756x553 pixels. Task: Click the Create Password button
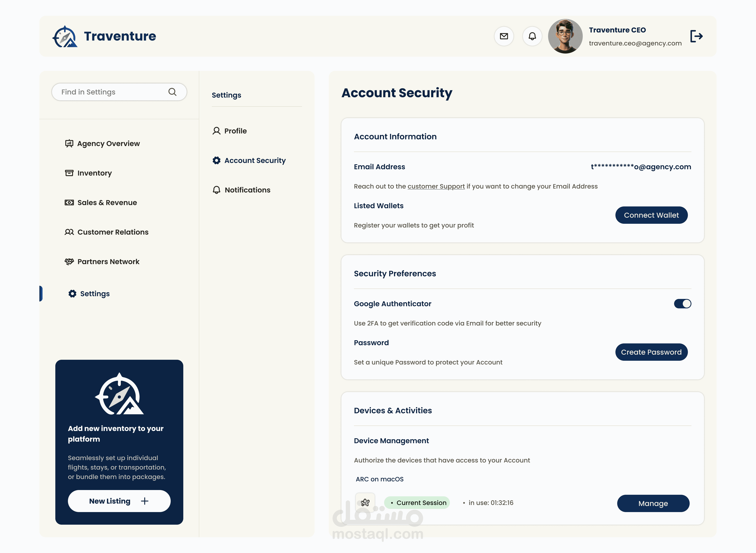coord(651,352)
